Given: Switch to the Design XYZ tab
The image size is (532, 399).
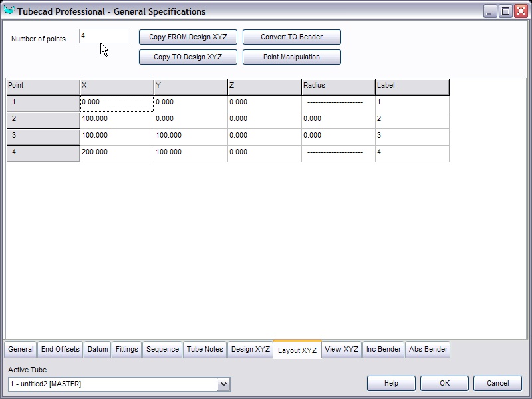Looking at the screenshot, I should (x=250, y=349).
